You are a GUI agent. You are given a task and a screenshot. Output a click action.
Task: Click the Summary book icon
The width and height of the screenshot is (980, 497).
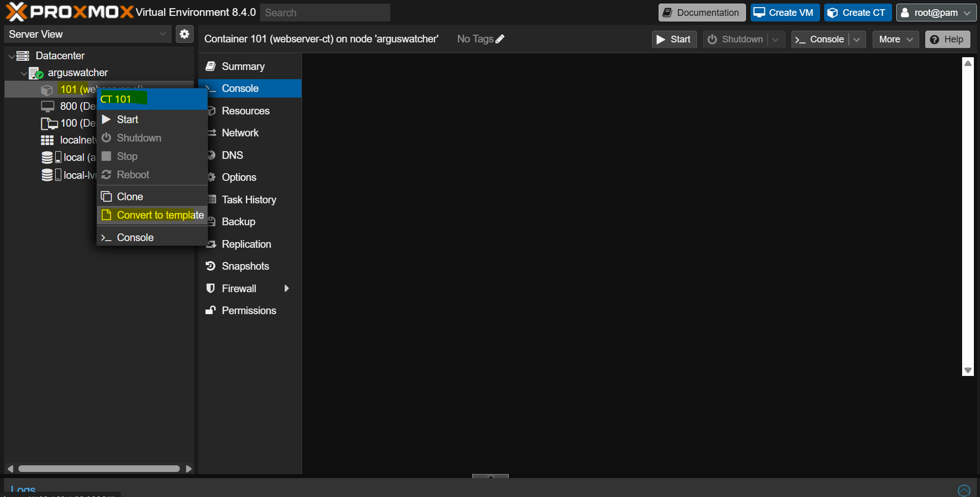click(x=210, y=66)
